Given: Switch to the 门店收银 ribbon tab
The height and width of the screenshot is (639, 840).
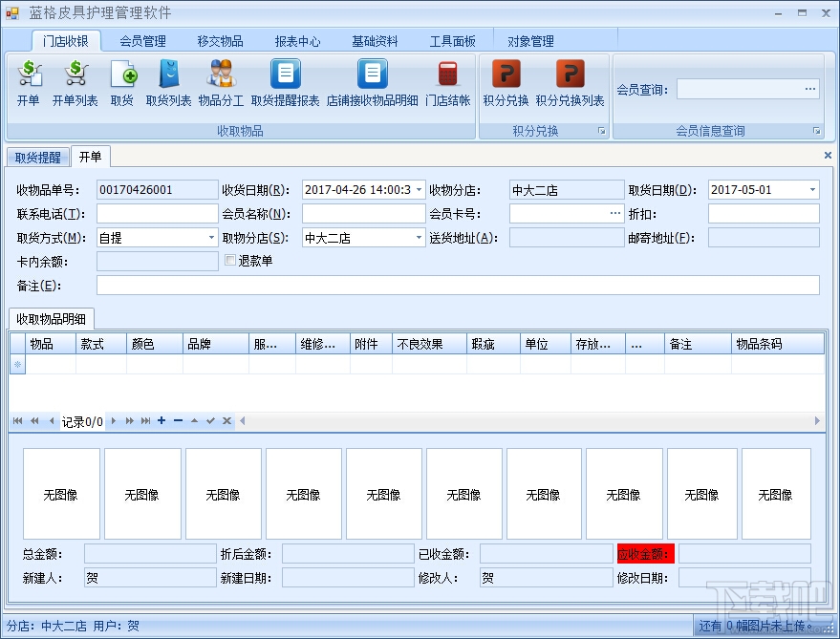Looking at the screenshot, I should pos(65,41).
